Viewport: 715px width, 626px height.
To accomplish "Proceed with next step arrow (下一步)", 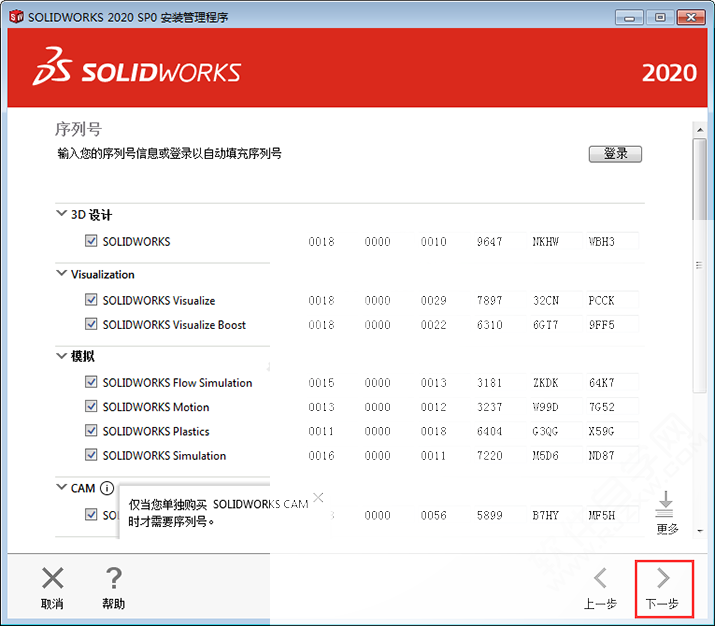I will point(663,578).
